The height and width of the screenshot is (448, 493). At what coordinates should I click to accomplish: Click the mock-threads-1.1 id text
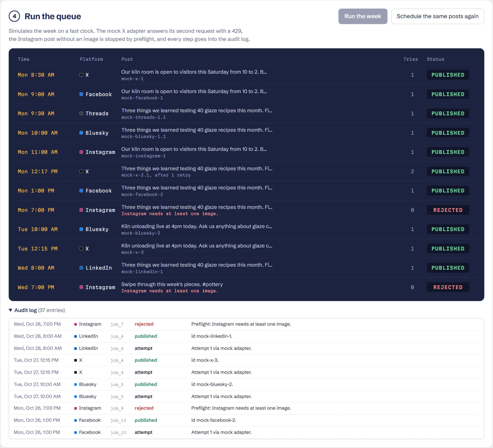(x=144, y=117)
